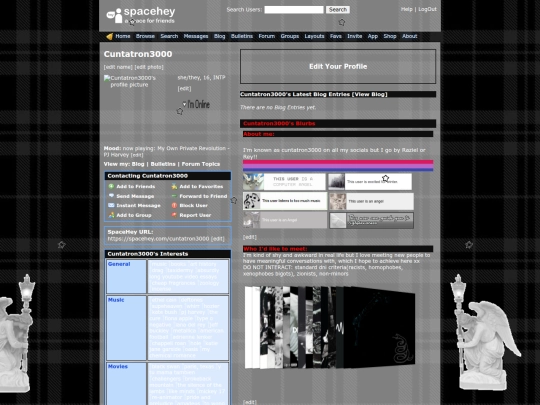Click the Search button next to user search
Viewport: 540px width, 405px height.
[338, 10]
